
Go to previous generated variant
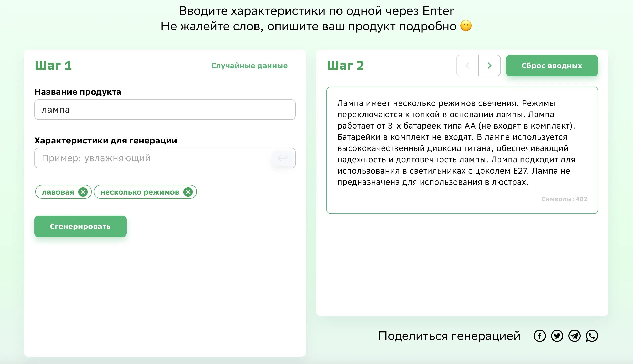[x=467, y=66]
